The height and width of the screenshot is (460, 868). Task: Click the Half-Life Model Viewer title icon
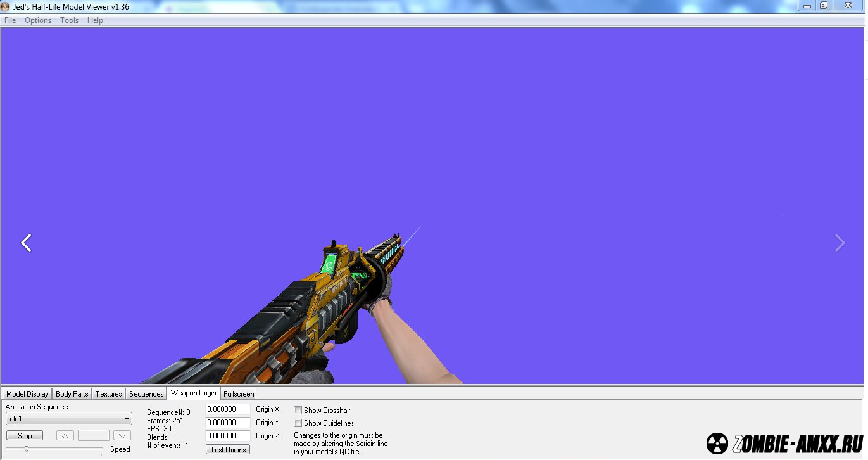pos(6,6)
